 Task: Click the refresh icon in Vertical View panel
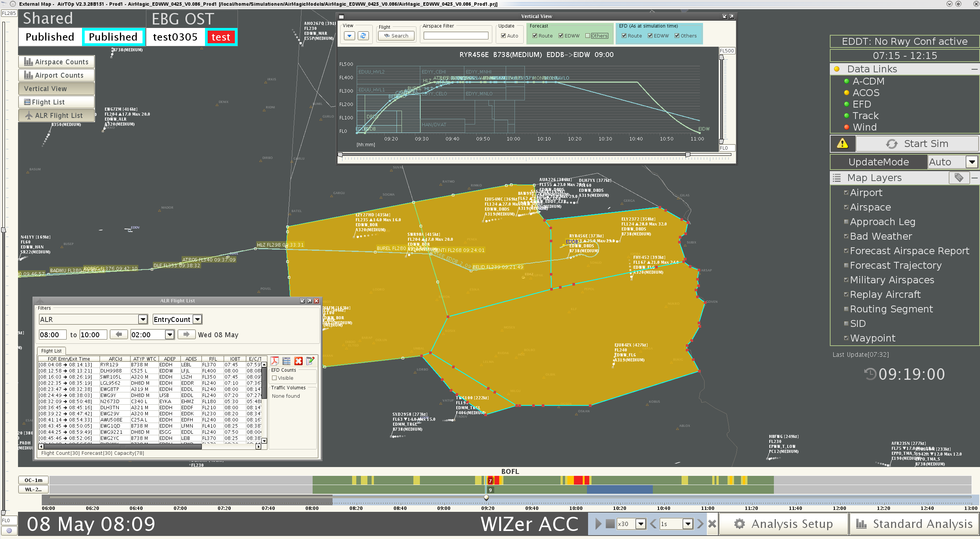coord(363,35)
